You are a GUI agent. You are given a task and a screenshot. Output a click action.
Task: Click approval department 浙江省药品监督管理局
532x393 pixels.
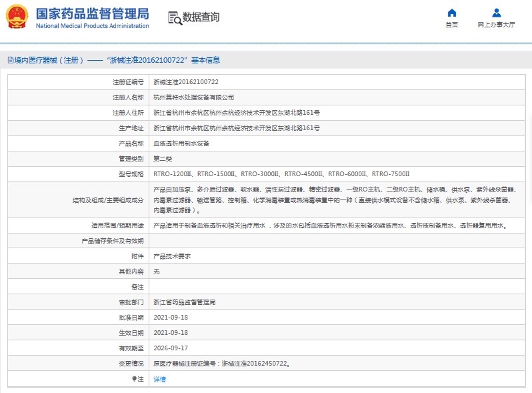[x=185, y=302]
